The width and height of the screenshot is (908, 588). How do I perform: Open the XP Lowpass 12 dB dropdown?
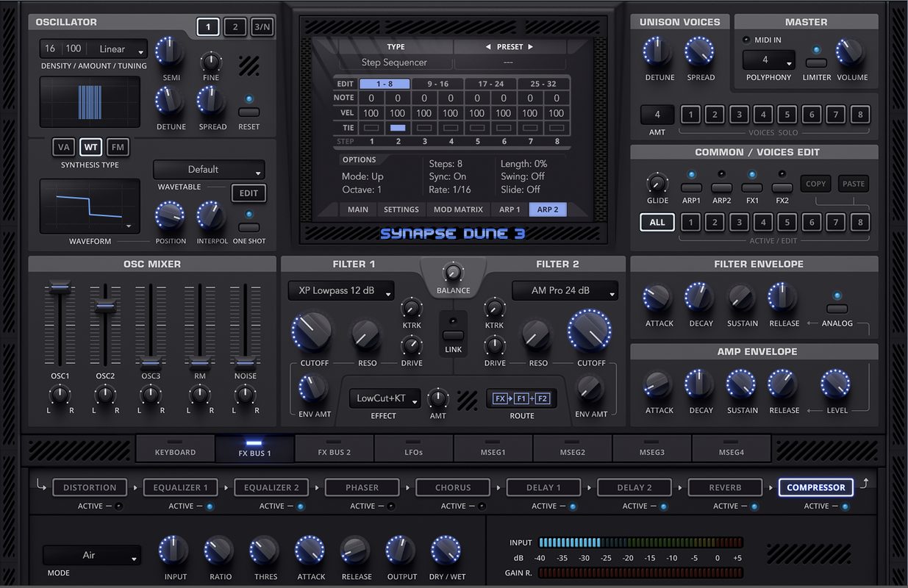(x=341, y=291)
